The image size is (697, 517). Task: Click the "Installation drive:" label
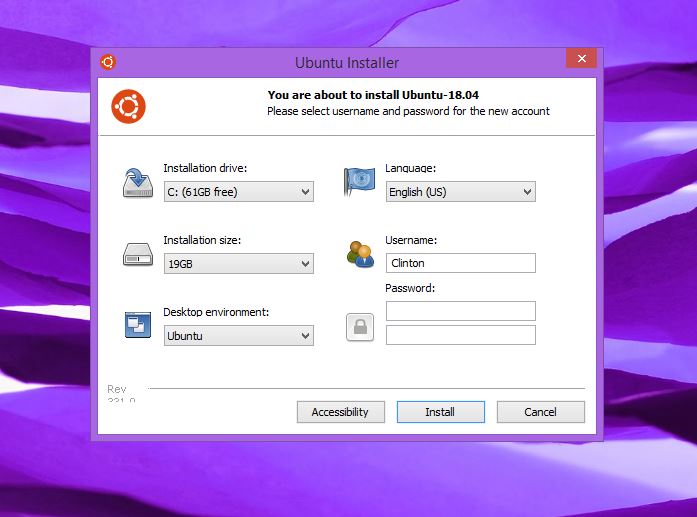(x=205, y=168)
